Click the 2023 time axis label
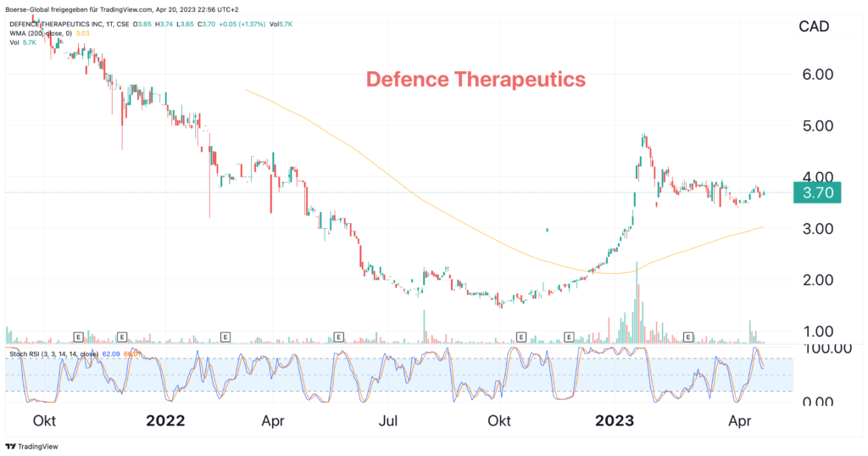This screenshot has height=456, width=868. [615, 421]
